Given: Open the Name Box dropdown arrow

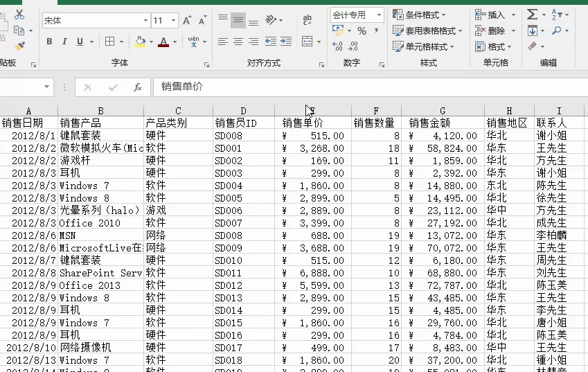Looking at the screenshot, I should (x=46, y=87).
